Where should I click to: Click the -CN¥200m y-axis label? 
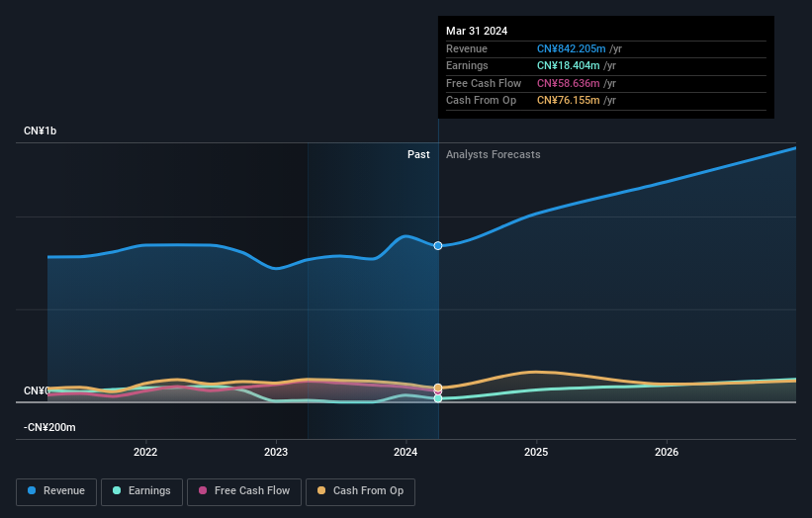[x=49, y=427]
